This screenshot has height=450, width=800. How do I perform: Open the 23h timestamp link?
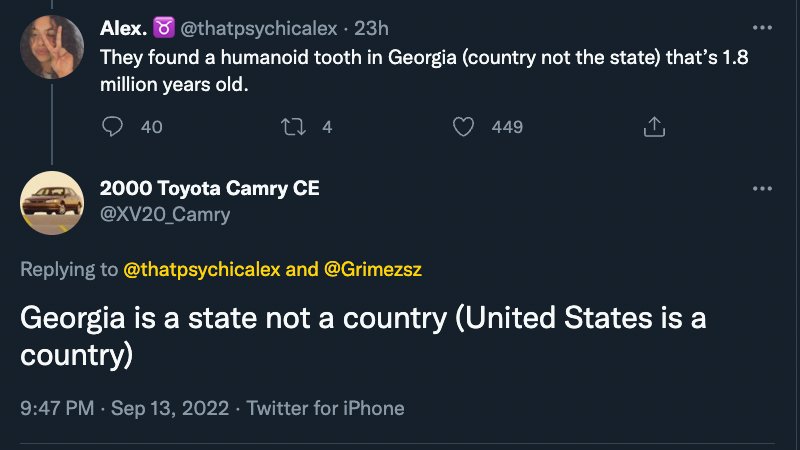point(371,28)
